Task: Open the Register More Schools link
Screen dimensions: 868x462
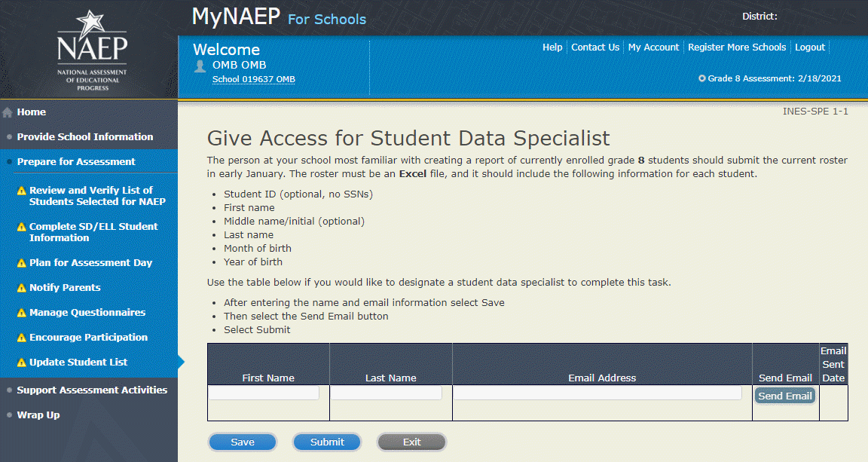Action: tap(736, 47)
